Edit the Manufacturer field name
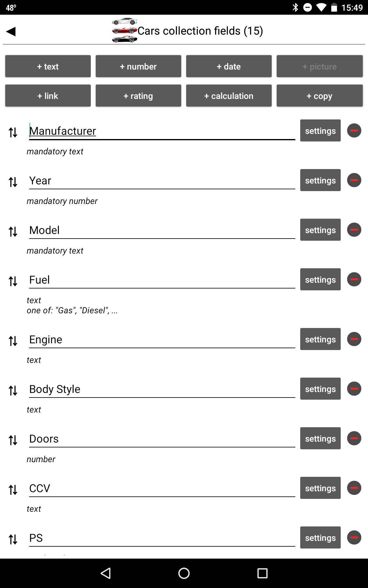This screenshot has width=368, height=588. pyautogui.click(x=162, y=131)
